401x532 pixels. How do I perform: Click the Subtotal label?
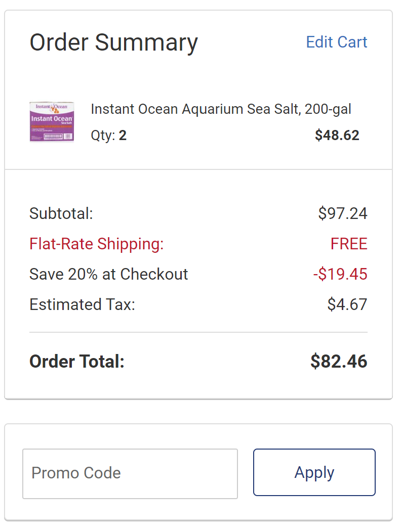[x=61, y=213]
